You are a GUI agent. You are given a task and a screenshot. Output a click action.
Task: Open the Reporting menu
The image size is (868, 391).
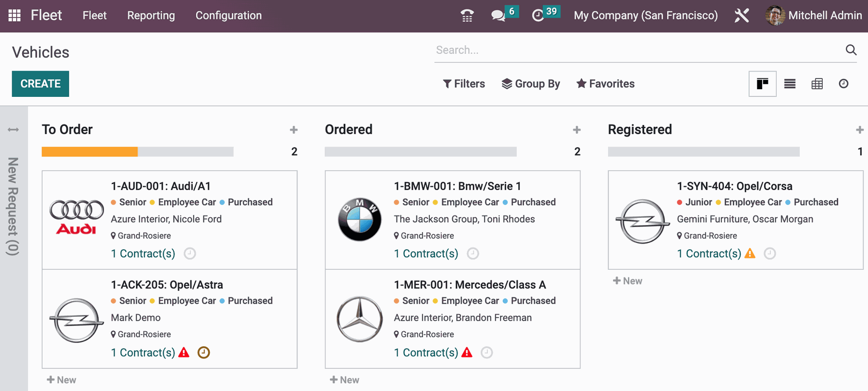click(151, 15)
